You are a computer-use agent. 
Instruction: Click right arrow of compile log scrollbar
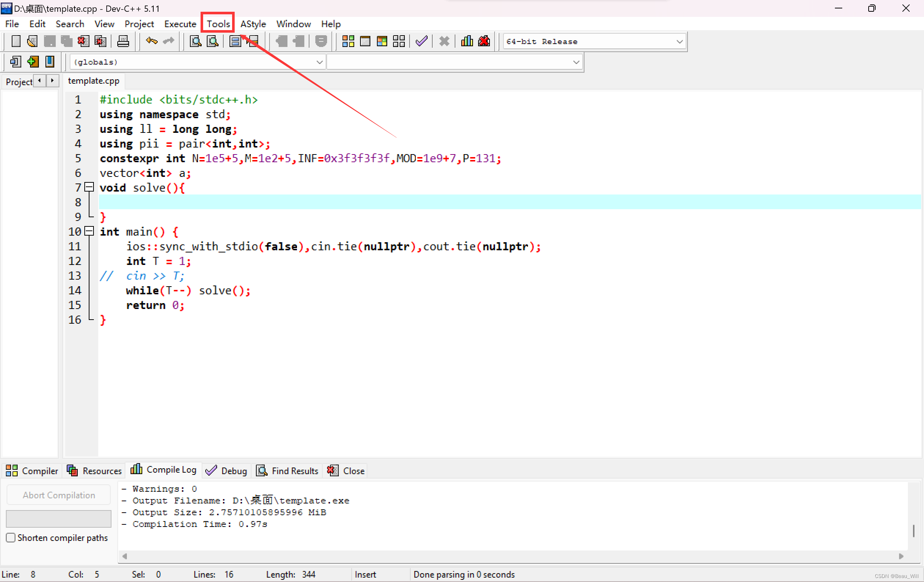pos(901,556)
